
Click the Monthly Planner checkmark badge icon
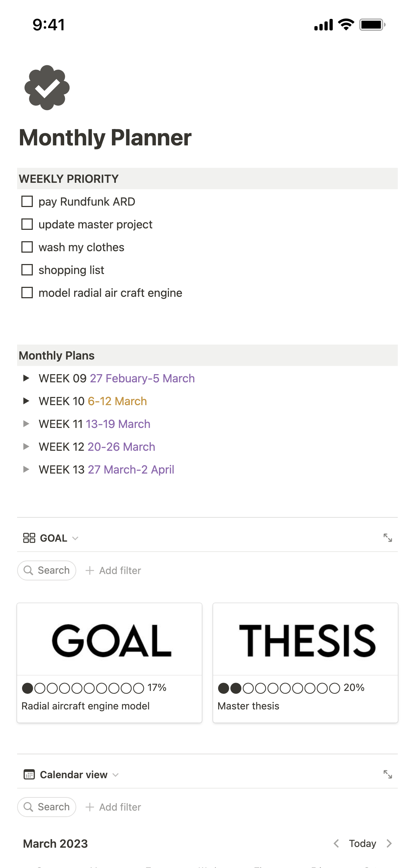point(46,88)
